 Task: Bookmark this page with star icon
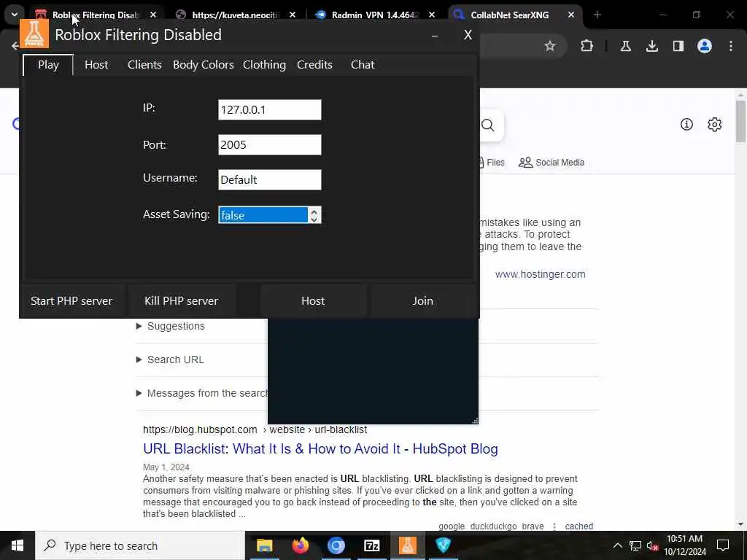[x=550, y=46]
